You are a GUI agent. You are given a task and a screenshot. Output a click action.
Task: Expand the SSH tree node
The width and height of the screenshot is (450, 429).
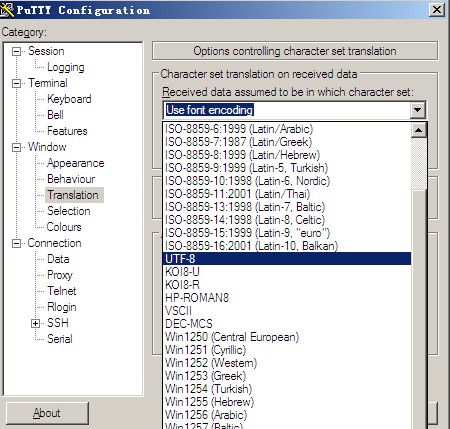tap(35, 323)
